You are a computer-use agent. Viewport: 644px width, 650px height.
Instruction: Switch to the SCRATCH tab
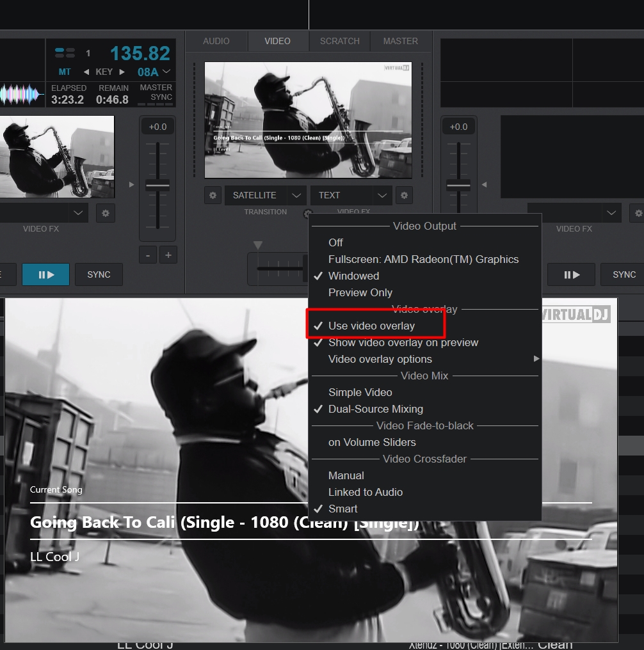pyautogui.click(x=339, y=41)
